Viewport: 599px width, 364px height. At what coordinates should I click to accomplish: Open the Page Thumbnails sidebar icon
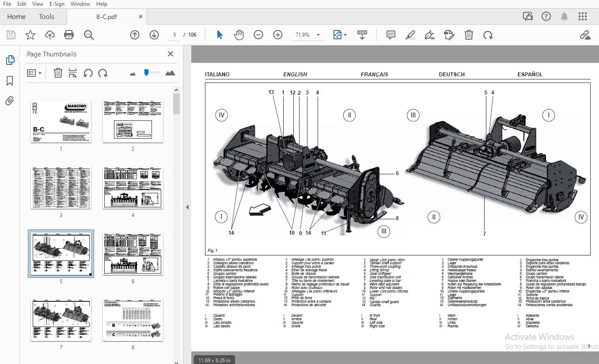[10, 60]
